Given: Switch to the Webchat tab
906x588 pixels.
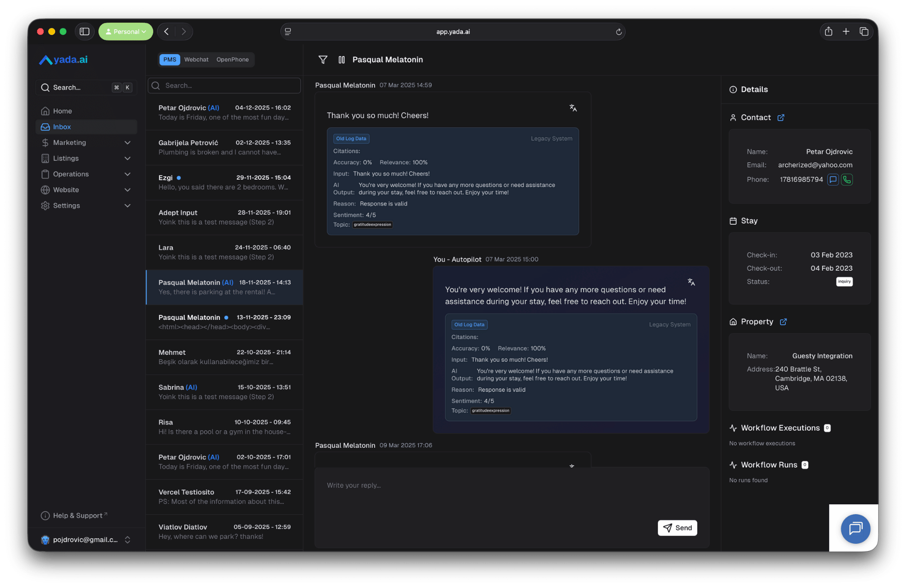Looking at the screenshot, I should pyautogui.click(x=196, y=60).
